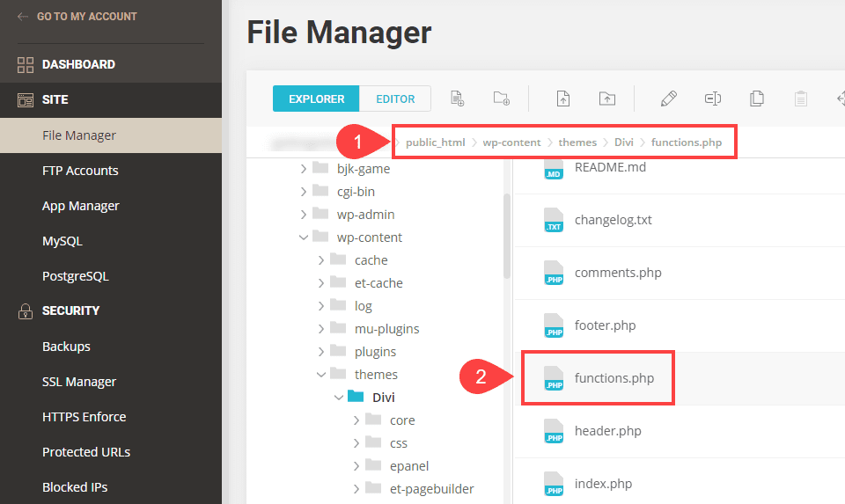Expand the et-cache folder chevron
The width and height of the screenshot is (845, 504).
click(321, 282)
